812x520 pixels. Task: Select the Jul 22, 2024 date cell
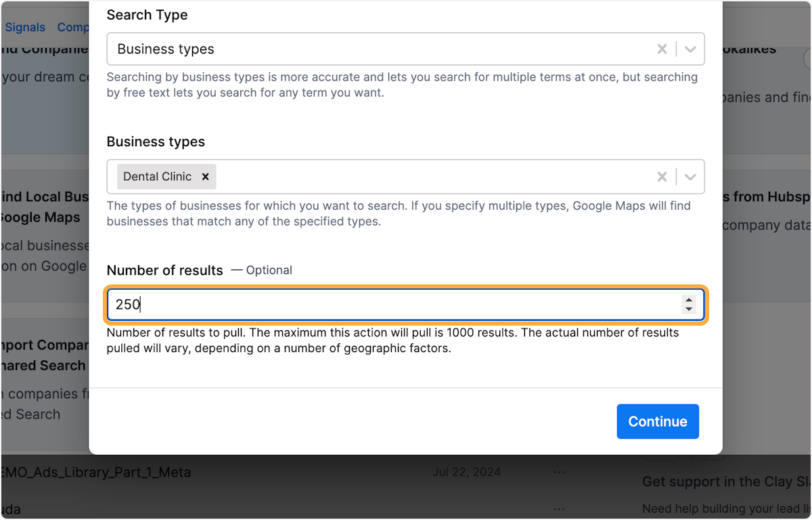click(x=467, y=472)
